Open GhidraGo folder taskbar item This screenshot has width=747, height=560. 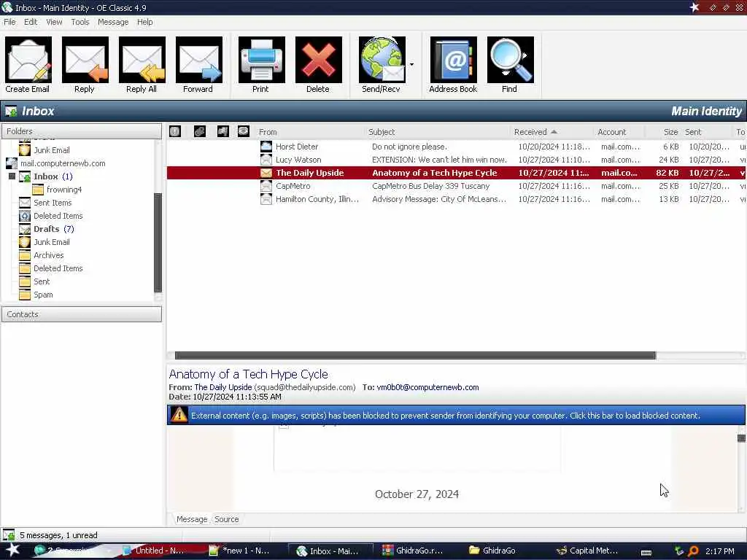(x=492, y=551)
